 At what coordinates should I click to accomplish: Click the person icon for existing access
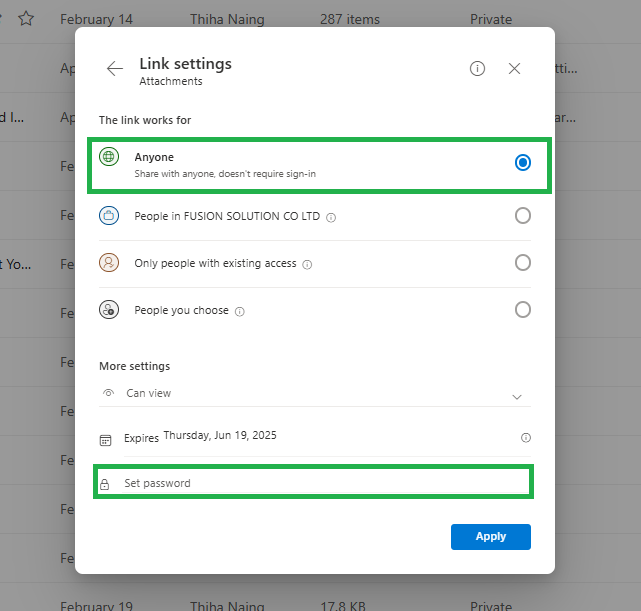pos(109,262)
